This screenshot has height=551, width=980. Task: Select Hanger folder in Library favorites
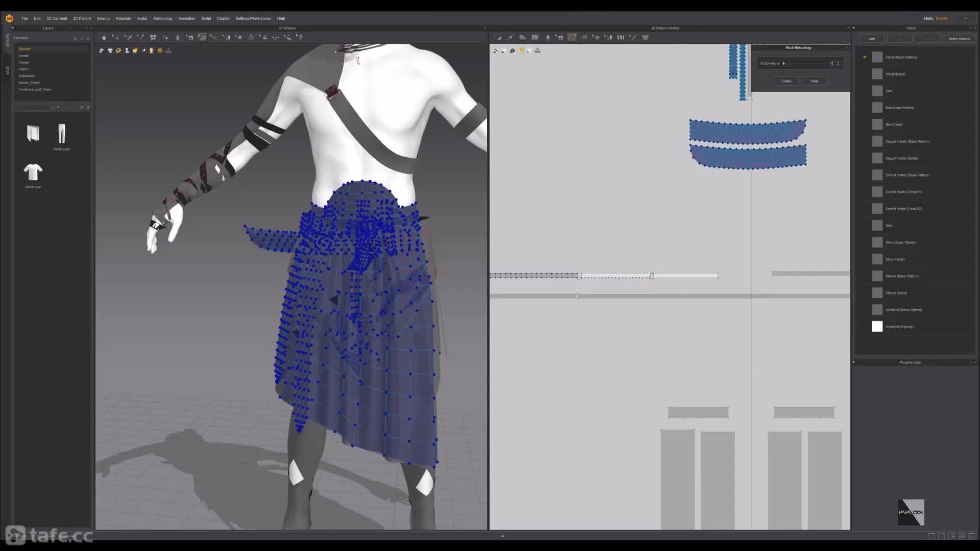click(x=24, y=62)
